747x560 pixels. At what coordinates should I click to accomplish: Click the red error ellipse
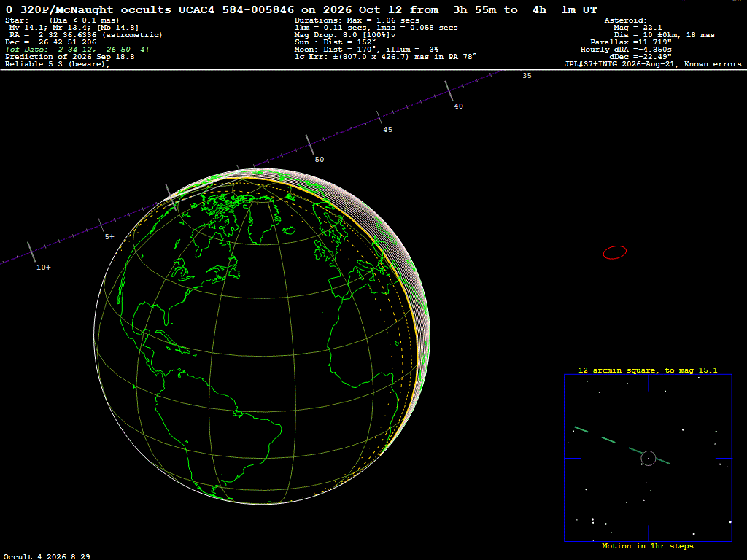click(x=614, y=252)
